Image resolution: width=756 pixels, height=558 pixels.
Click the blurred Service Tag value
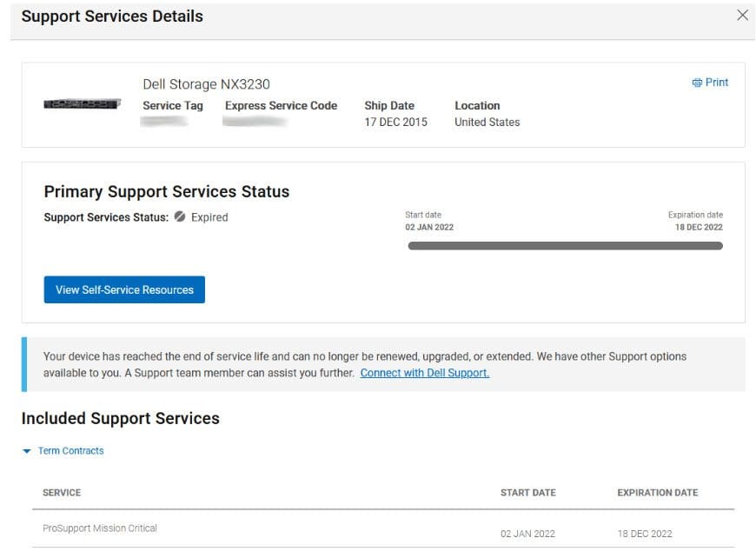click(x=164, y=123)
